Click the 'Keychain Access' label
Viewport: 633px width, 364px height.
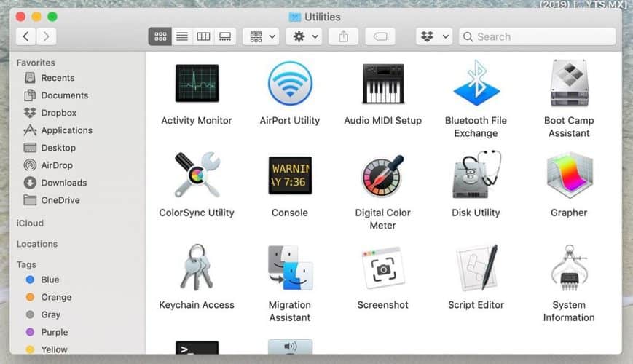pyautogui.click(x=197, y=305)
